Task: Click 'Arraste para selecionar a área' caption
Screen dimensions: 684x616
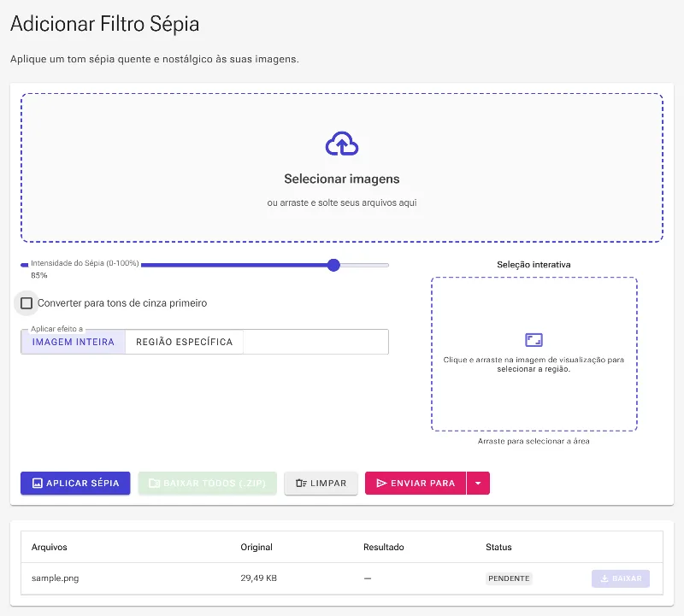Action: pyautogui.click(x=534, y=441)
